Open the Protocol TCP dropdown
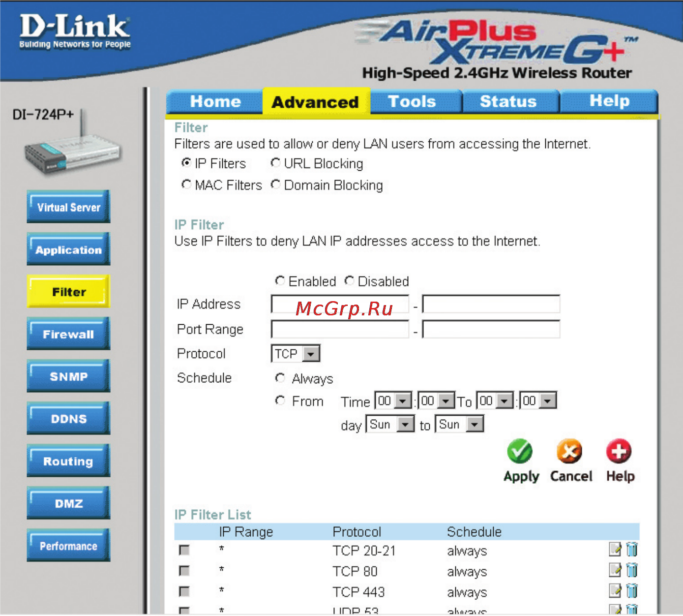 point(296,354)
